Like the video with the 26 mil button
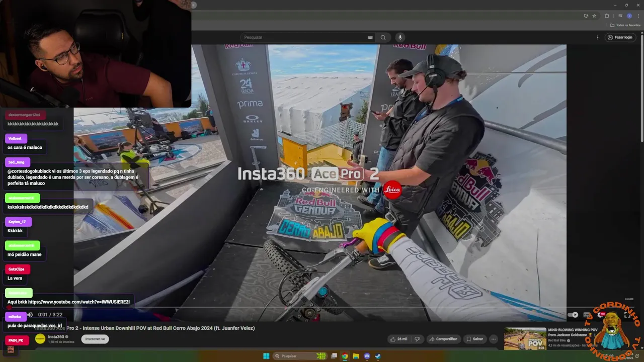This screenshot has width=644, height=362. click(399, 339)
